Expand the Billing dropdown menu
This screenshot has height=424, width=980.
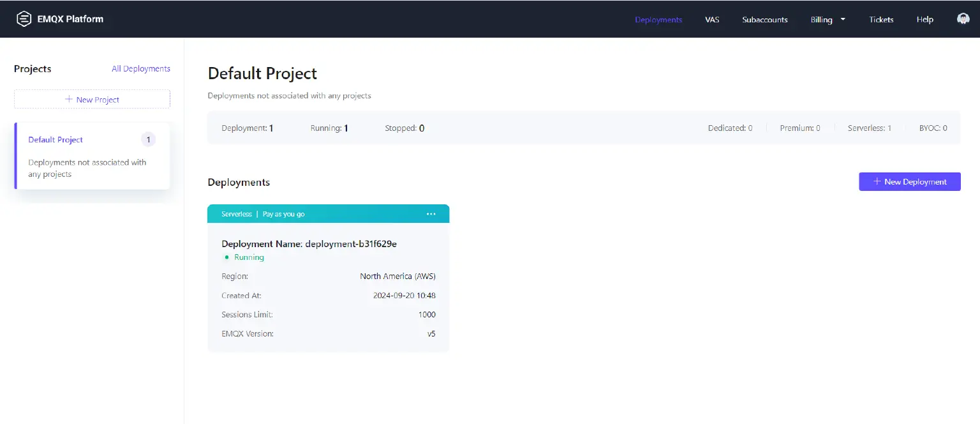click(822, 19)
